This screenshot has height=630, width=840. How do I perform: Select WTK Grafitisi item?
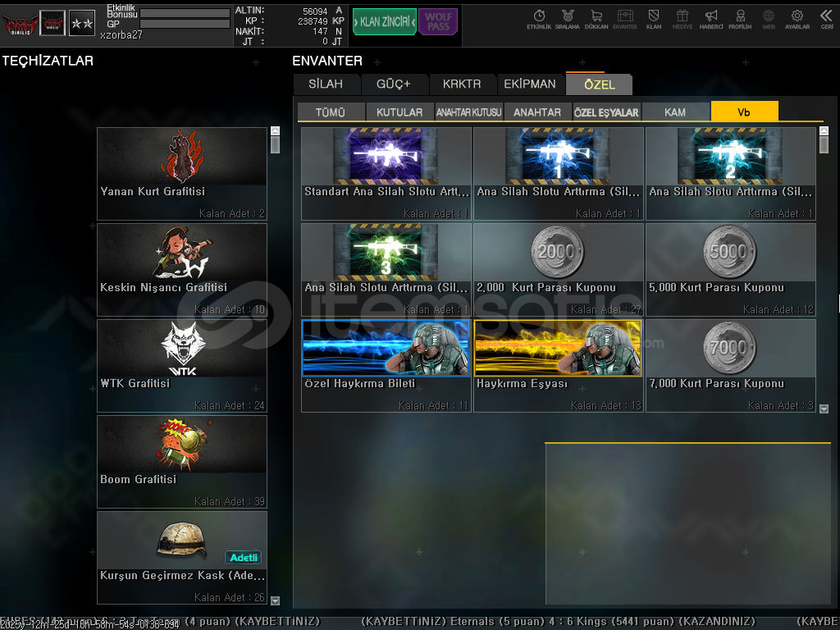(x=182, y=365)
